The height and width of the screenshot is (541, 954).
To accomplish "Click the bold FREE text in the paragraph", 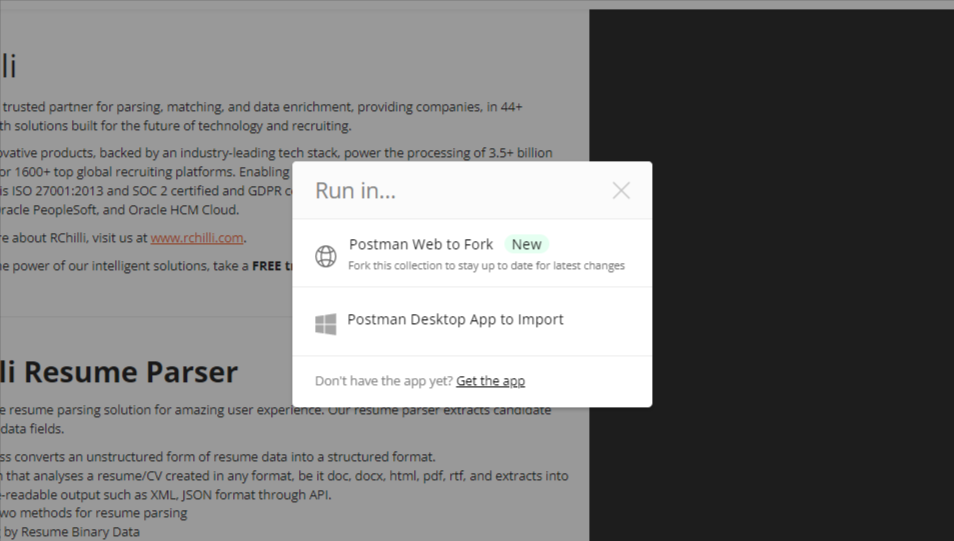I will click(266, 266).
